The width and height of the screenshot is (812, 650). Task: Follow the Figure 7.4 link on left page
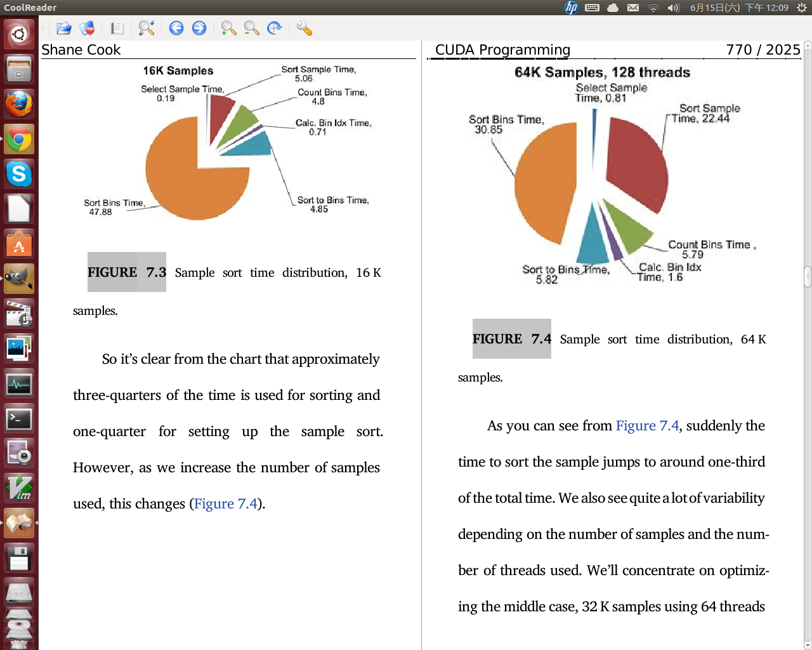click(x=225, y=504)
